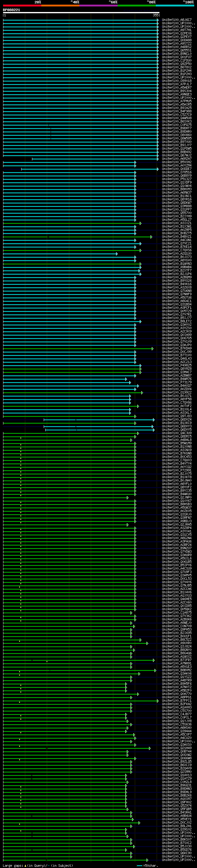Click the purple ~60% identity legend bar
The image size is (197, 868).
pyautogui.click(x=98, y=6)
